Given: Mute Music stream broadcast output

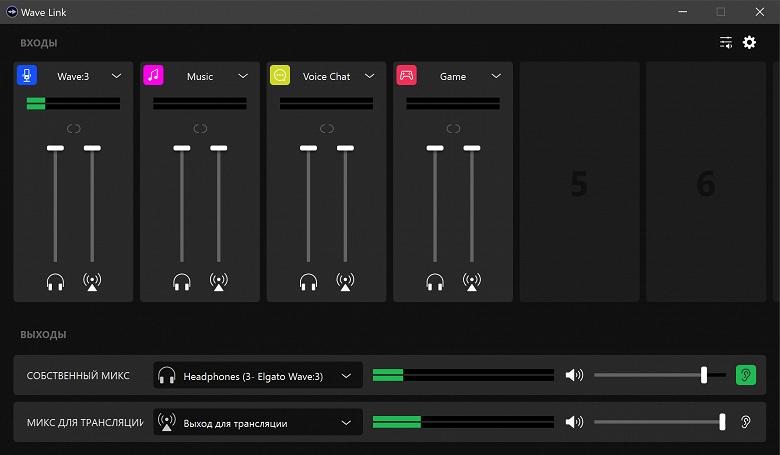Looking at the screenshot, I should 218,282.
